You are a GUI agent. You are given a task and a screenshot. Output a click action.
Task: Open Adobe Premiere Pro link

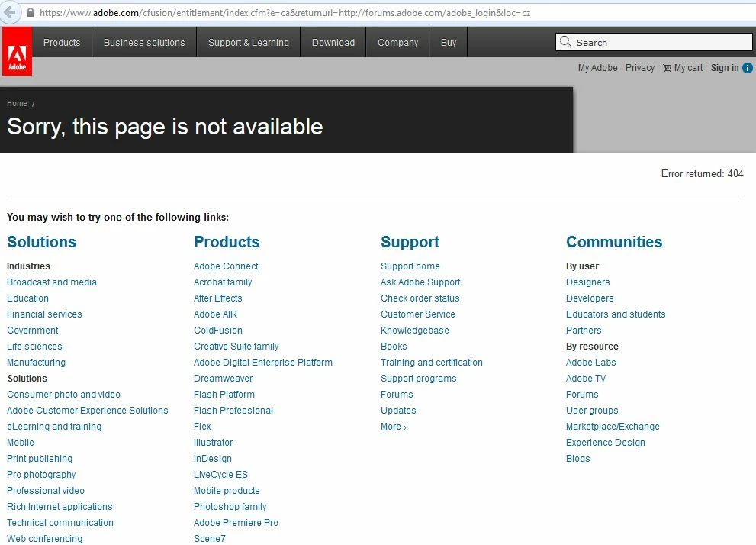236,523
